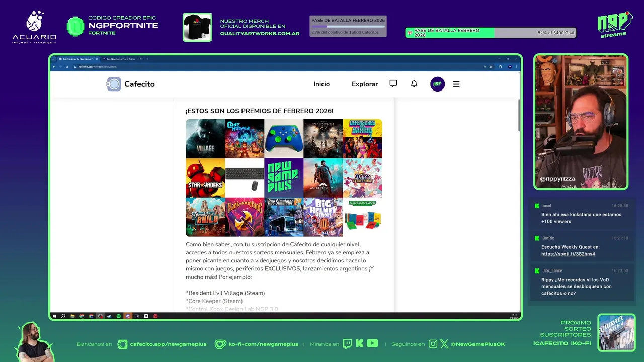Go to Explorar in Cafecito navigation
The height and width of the screenshot is (362, 644).
tap(365, 84)
